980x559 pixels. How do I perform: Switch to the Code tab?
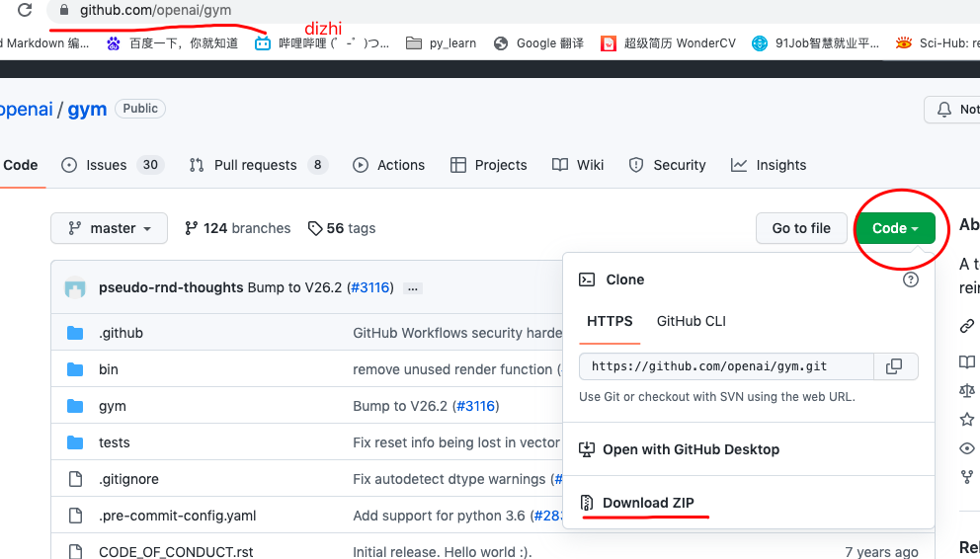[20, 165]
